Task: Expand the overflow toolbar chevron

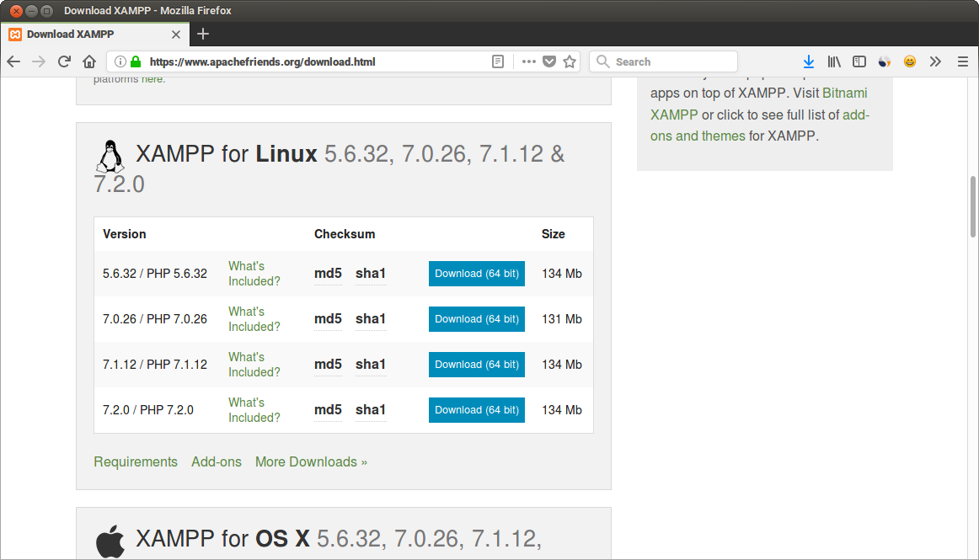Action: tap(935, 61)
